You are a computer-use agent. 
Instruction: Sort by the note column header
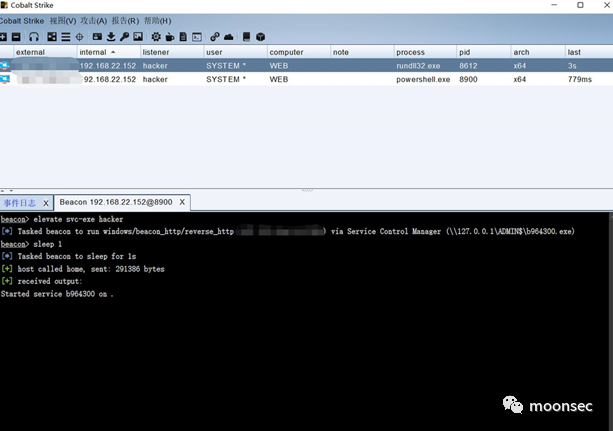(x=362, y=52)
